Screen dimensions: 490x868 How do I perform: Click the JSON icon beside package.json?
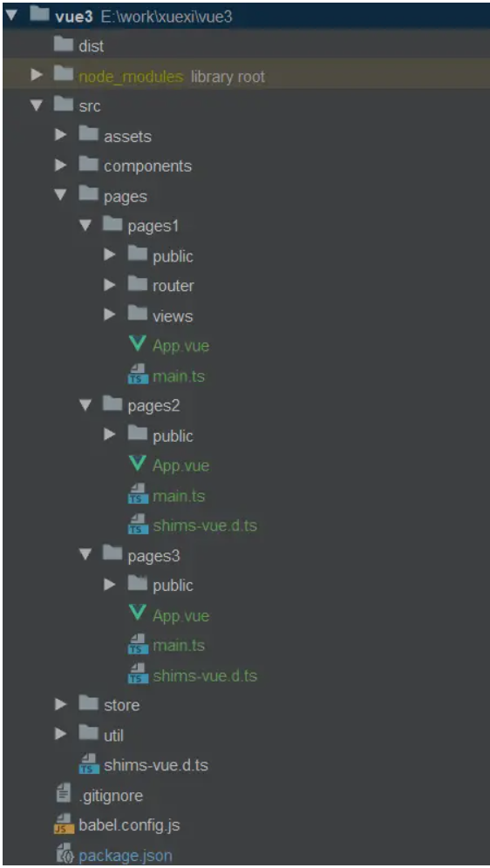point(65,854)
